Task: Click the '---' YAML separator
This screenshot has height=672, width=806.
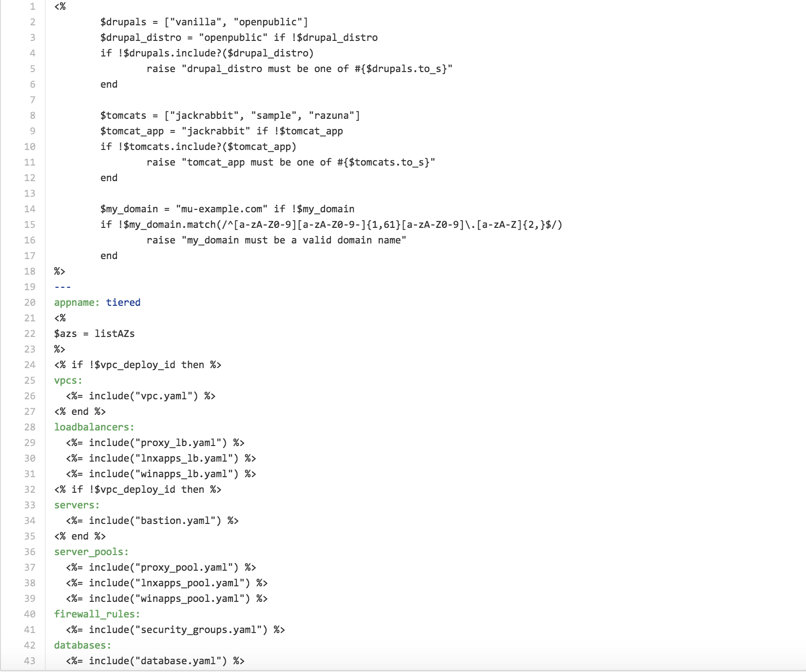Action: point(62,287)
